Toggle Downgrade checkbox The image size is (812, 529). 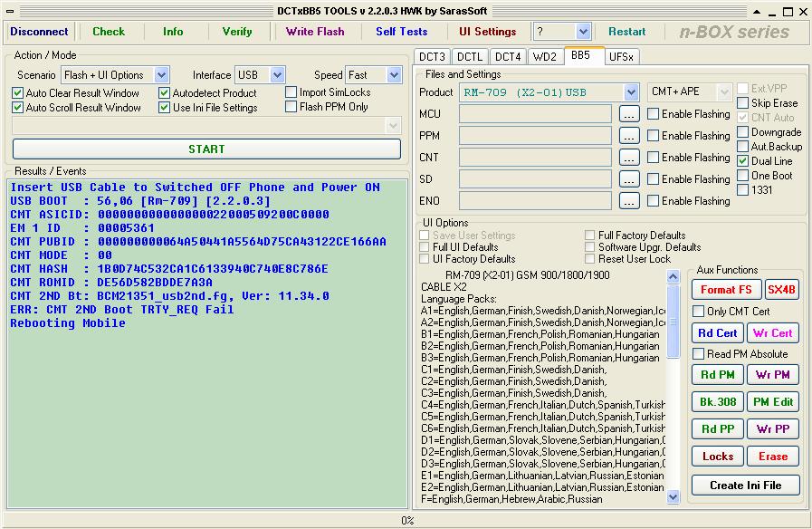pyautogui.click(x=742, y=132)
